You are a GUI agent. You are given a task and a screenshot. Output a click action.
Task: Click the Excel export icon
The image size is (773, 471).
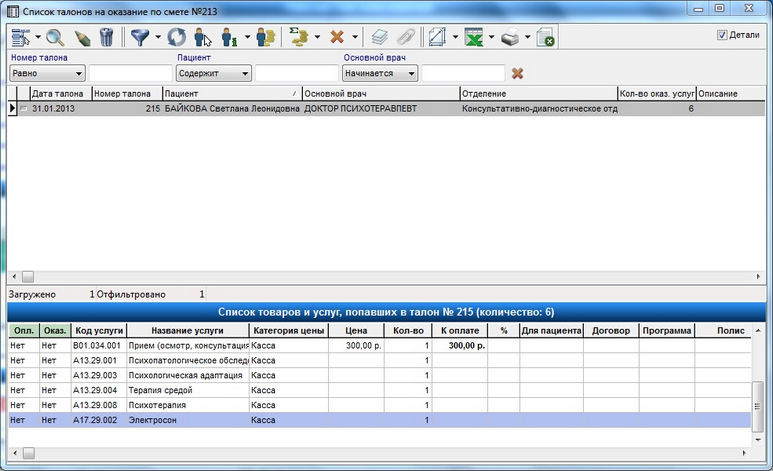point(474,37)
